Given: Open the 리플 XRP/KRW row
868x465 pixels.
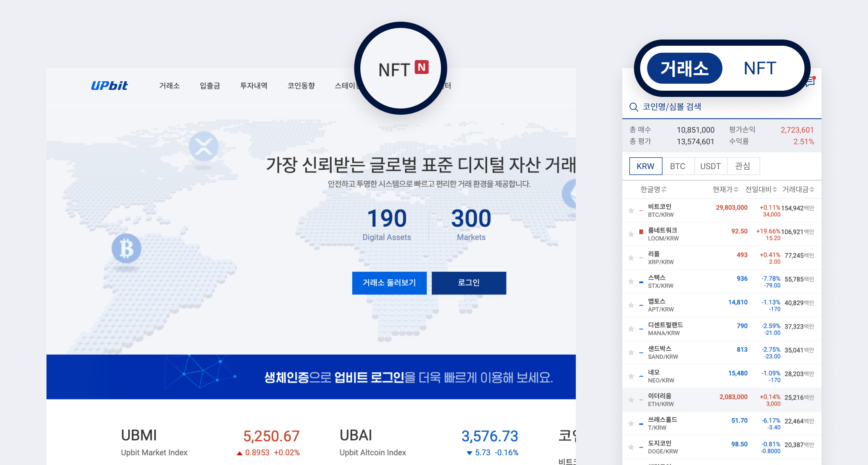Looking at the screenshot, I should click(722, 258).
